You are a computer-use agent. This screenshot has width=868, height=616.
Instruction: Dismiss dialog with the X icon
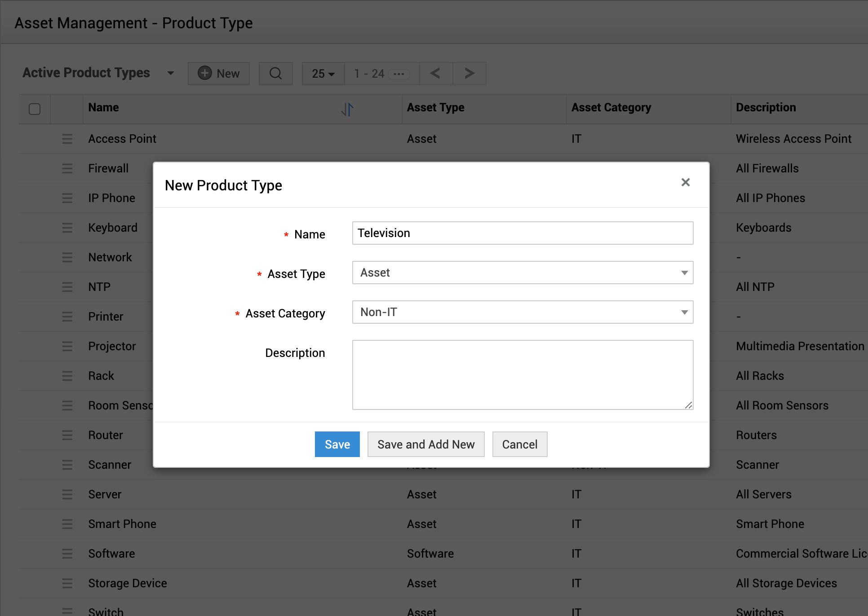[685, 182]
